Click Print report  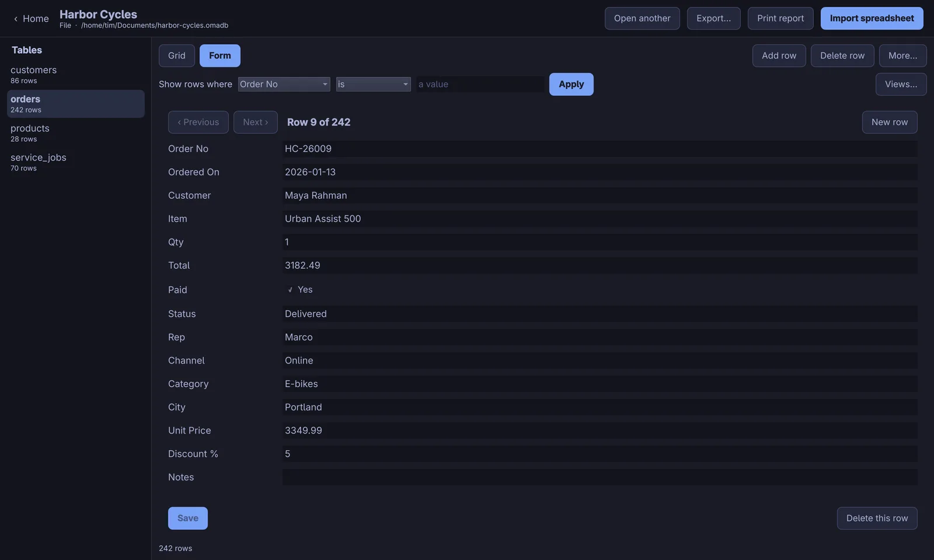(780, 19)
